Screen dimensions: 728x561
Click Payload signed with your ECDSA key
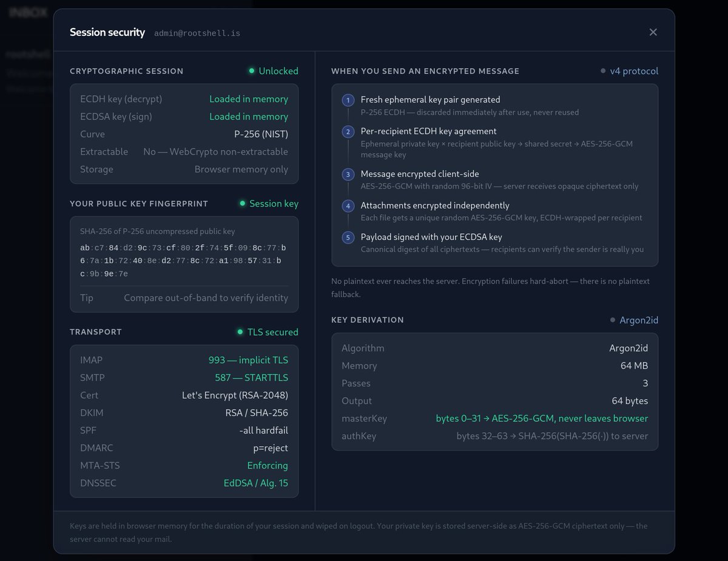coord(431,237)
